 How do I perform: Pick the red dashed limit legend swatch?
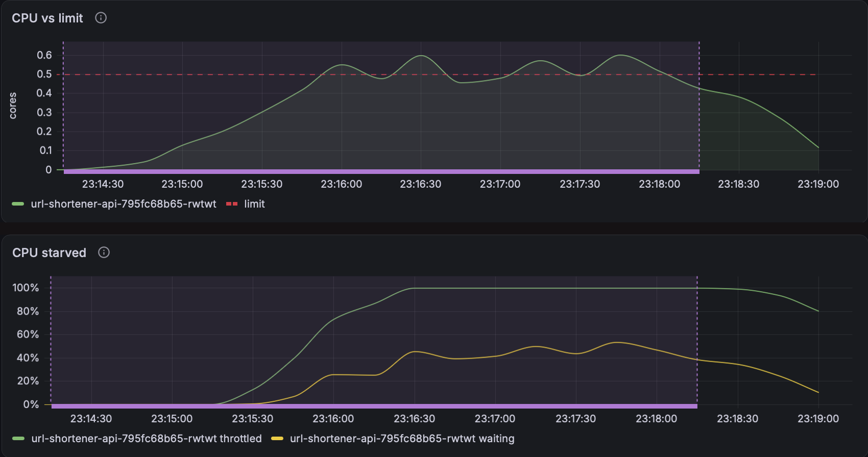pyautogui.click(x=232, y=204)
